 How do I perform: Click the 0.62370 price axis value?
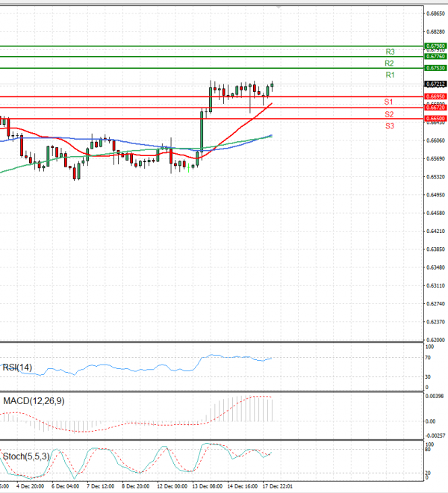coord(436,322)
